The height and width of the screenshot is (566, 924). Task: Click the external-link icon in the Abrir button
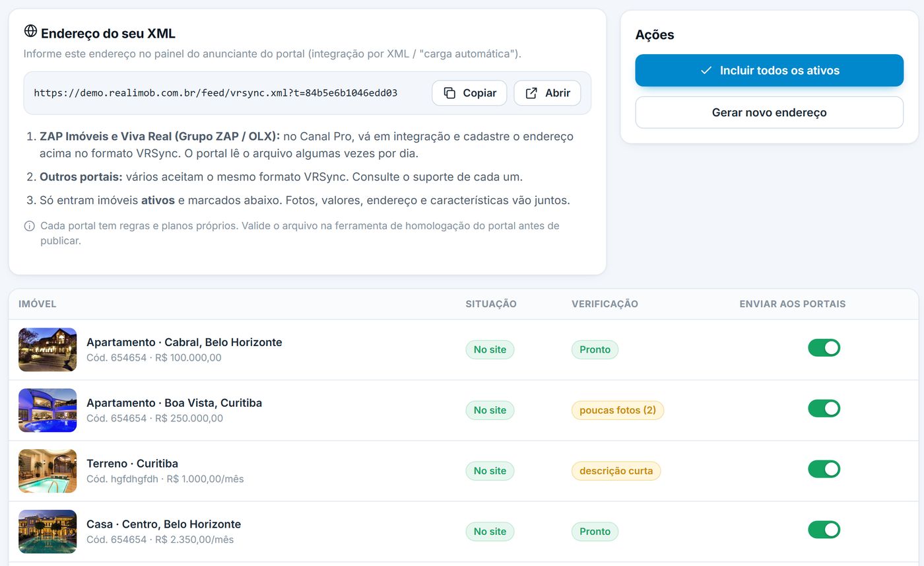click(x=531, y=93)
